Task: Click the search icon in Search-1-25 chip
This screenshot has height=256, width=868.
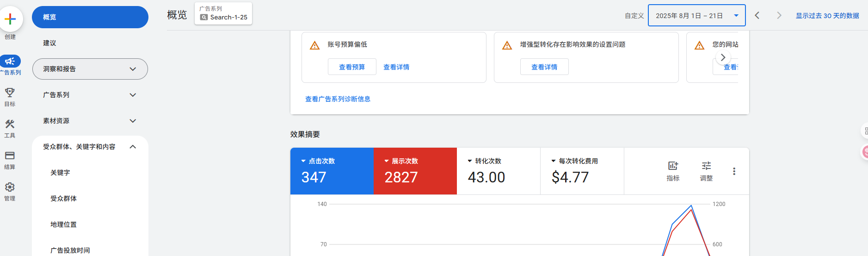Action: tap(204, 17)
